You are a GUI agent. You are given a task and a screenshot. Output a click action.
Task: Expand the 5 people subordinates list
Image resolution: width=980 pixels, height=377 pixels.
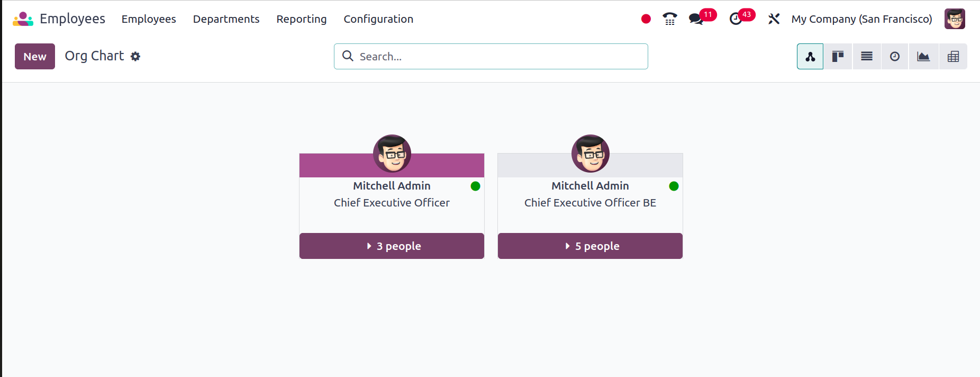tap(590, 246)
